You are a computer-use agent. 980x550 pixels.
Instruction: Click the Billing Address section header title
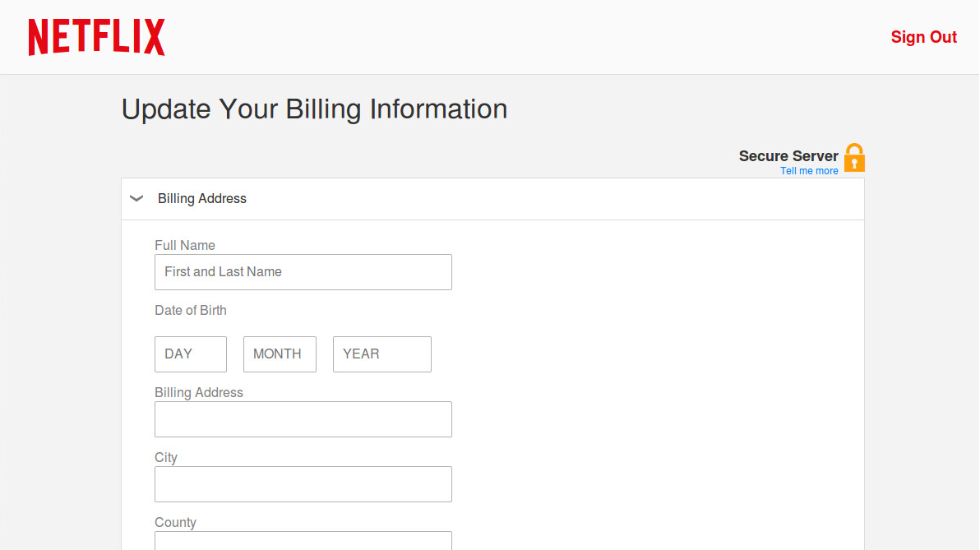click(x=202, y=198)
